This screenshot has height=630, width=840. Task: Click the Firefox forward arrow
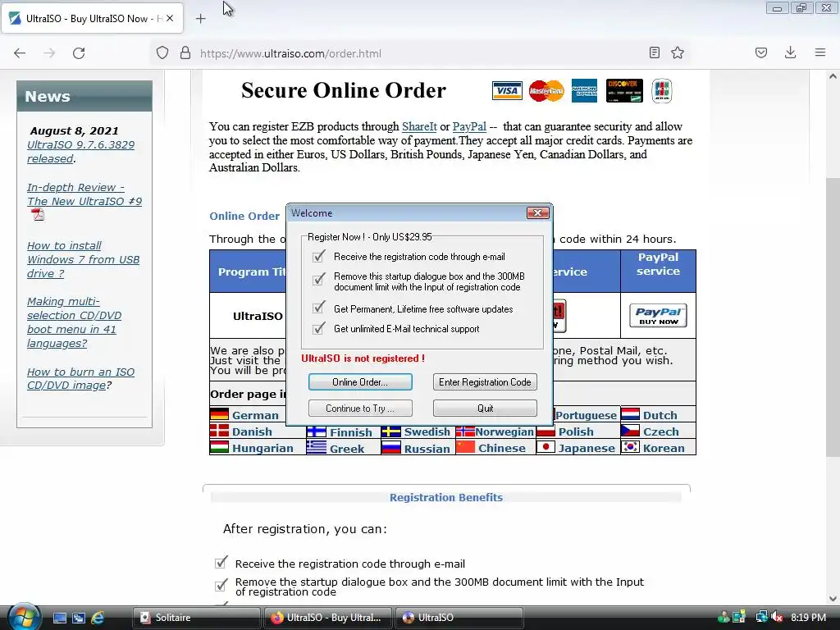pyautogui.click(x=49, y=53)
